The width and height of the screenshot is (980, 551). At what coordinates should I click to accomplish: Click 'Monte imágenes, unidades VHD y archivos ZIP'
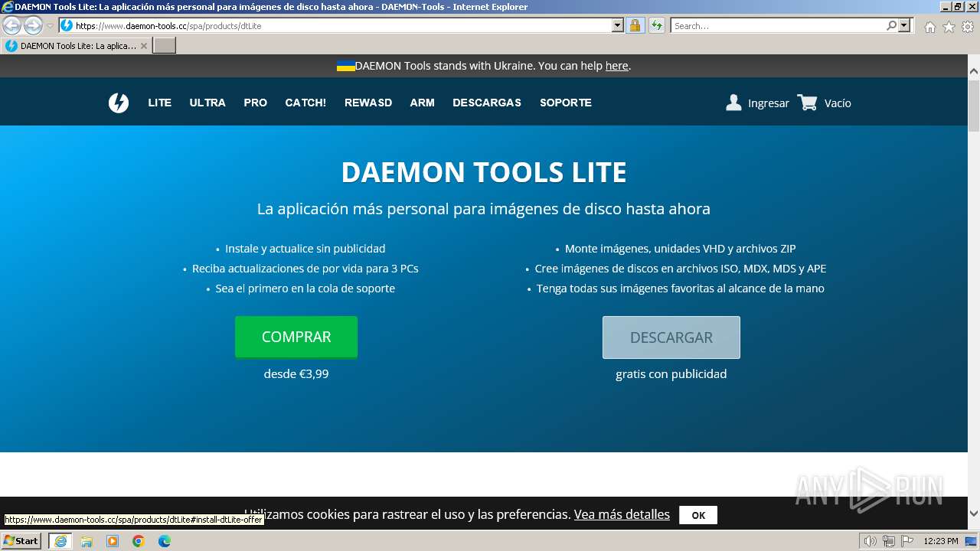[x=680, y=249]
